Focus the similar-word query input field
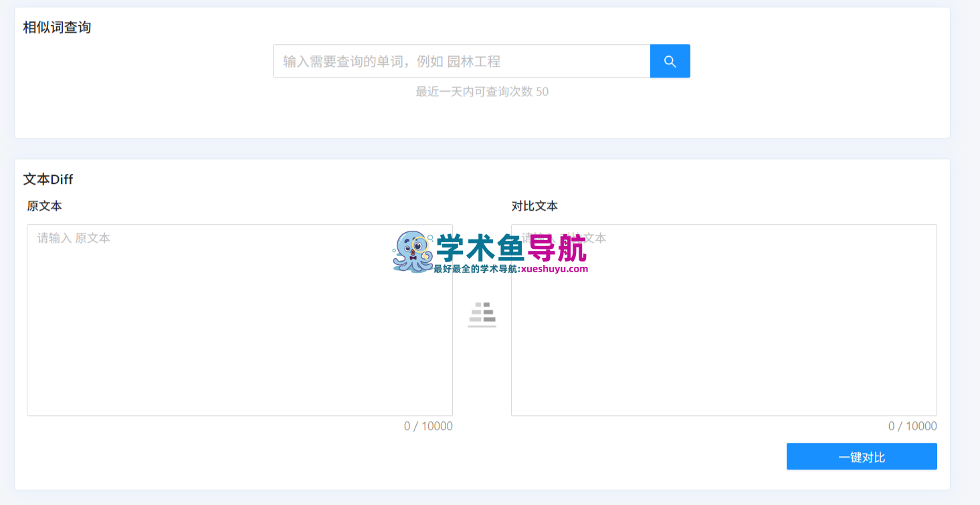 coord(461,62)
